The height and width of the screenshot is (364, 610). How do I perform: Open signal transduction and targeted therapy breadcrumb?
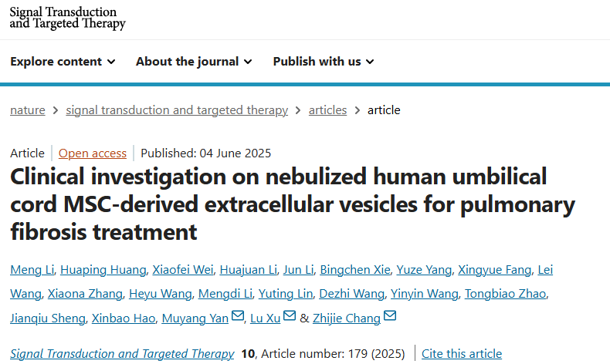[177, 110]
